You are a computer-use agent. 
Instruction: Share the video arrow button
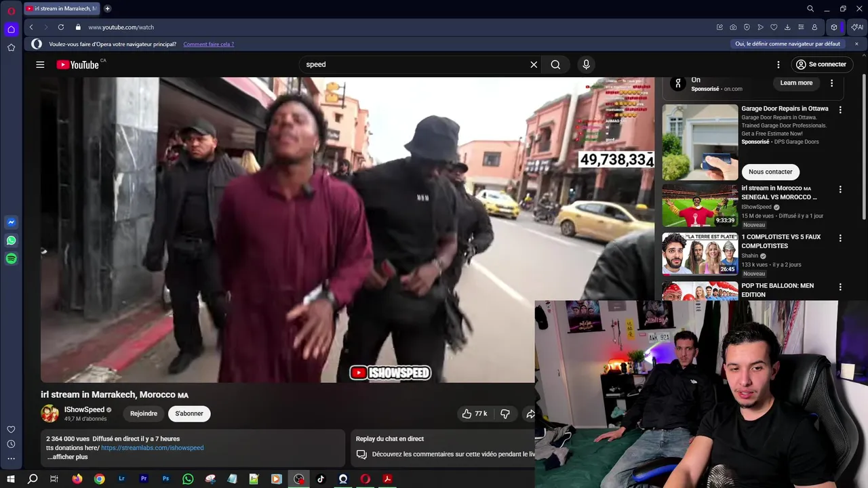tap(530, 413)
